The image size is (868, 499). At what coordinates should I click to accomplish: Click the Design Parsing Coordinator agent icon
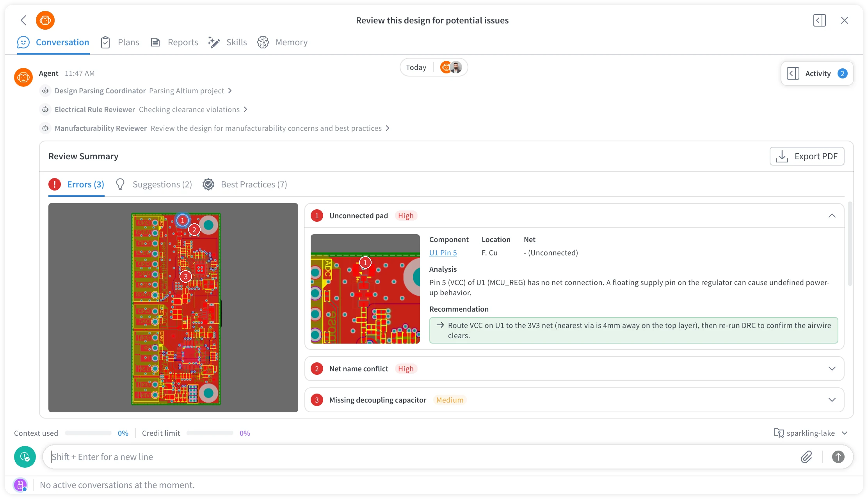46,91
